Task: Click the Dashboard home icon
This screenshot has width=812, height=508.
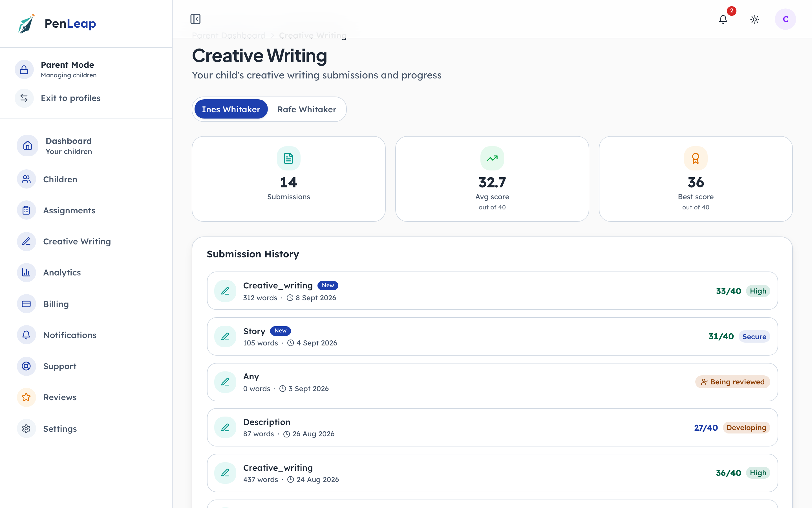Action: pos(28,146)
